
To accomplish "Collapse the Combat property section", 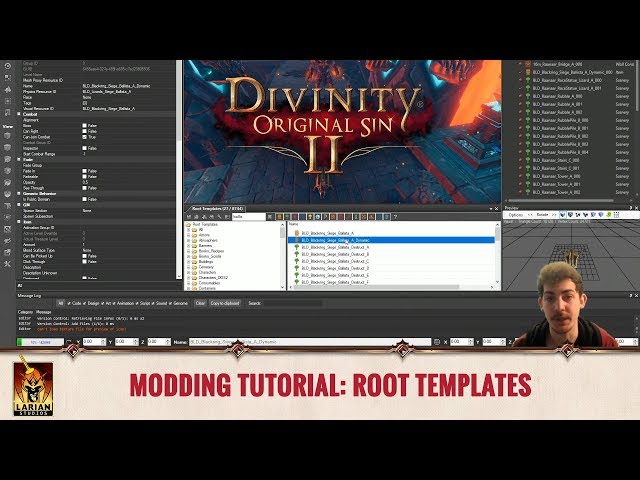I will pos(19,114).
